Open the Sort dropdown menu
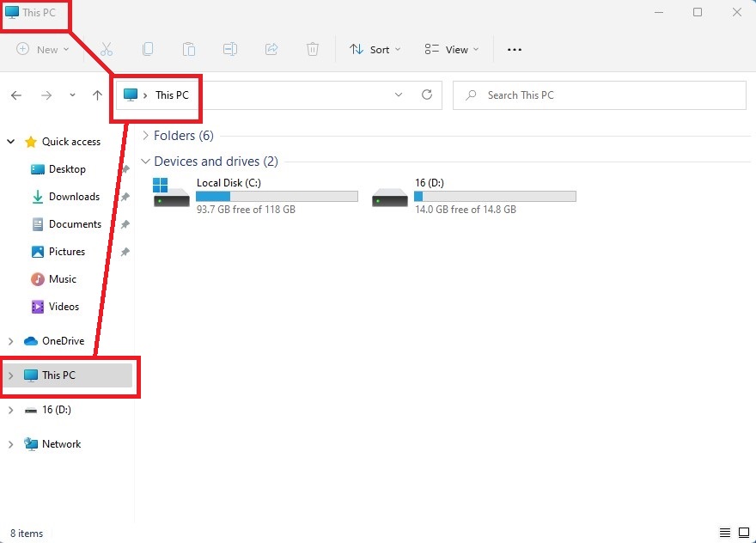Viewport: 756px width, 543px height. click(x=375, y=49)
